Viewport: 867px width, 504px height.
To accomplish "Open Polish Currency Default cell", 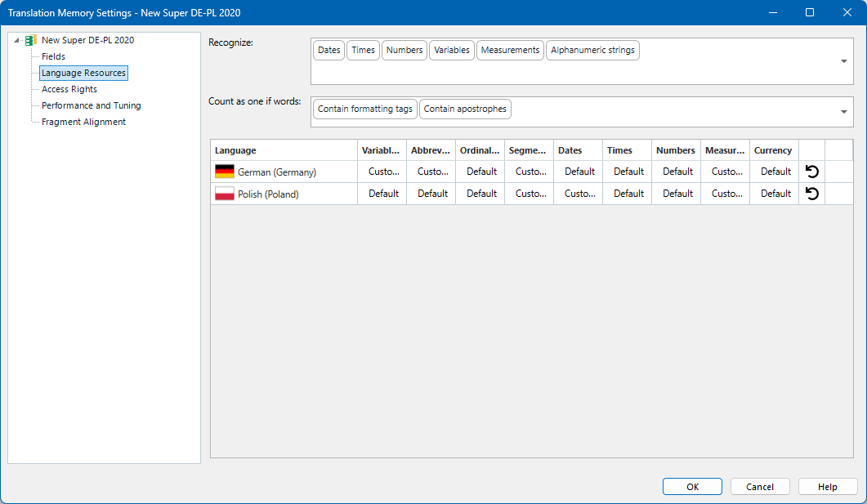I will [775, 194].
